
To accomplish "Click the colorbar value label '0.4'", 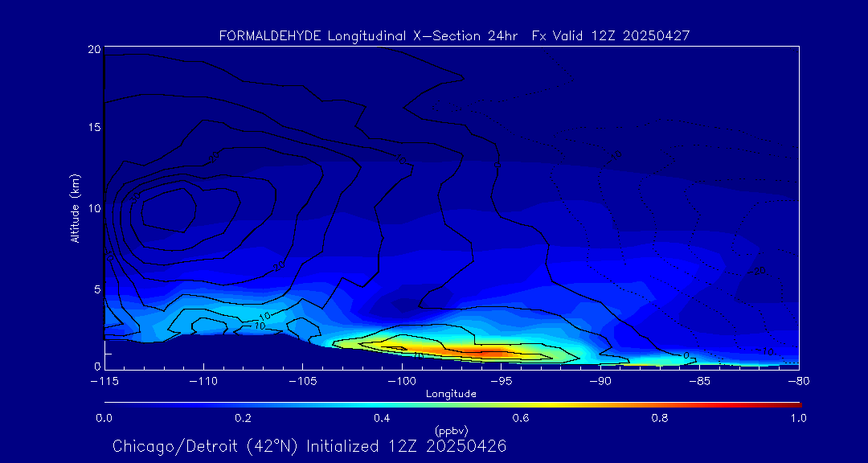I will pos(383,418).
